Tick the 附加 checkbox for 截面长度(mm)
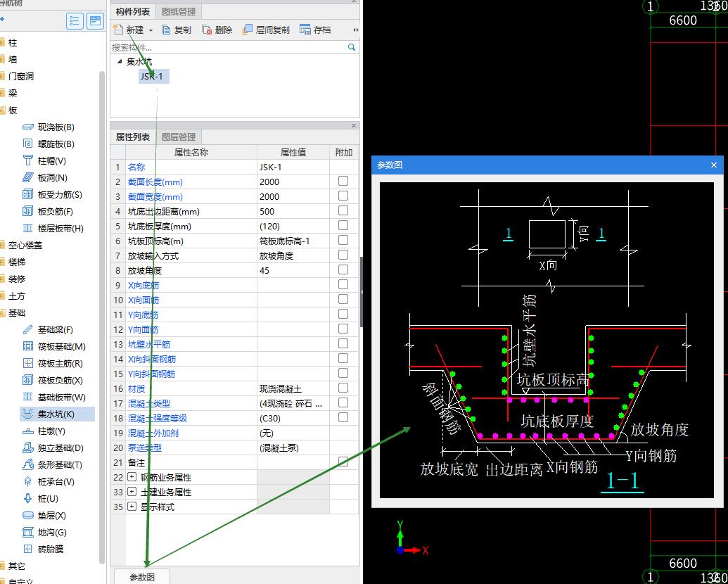728x584 pixels. tap(343, 182)
